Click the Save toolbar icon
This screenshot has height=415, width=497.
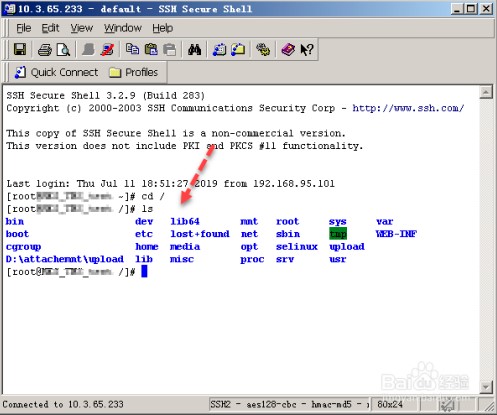click(x=20, y=50)
